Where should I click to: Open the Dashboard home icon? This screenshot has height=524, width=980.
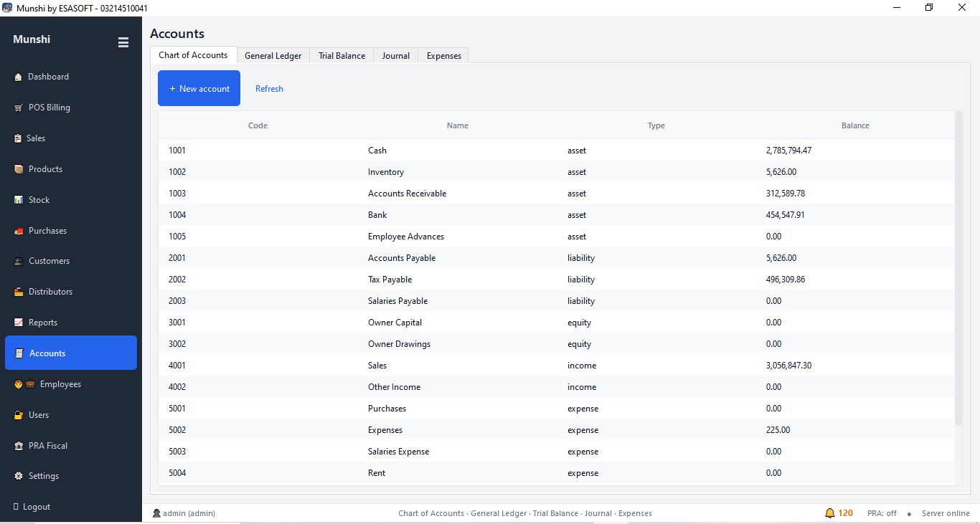click(19, 77)
